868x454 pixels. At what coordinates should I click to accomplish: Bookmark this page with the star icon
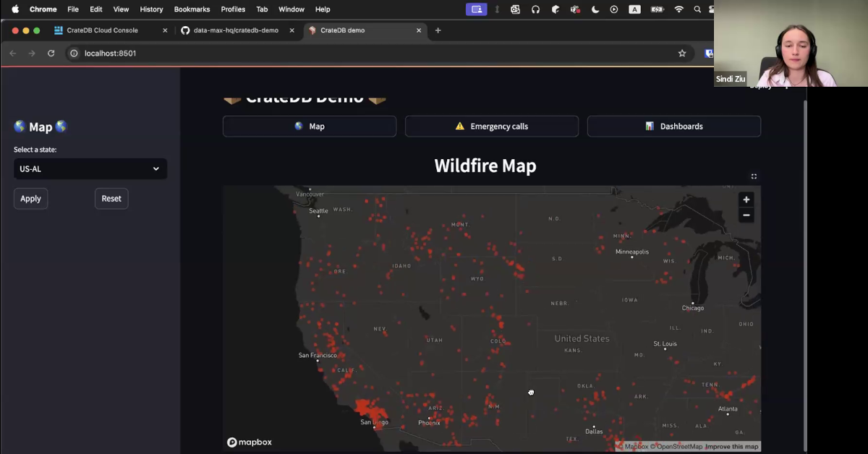click(x=681, y=53)
